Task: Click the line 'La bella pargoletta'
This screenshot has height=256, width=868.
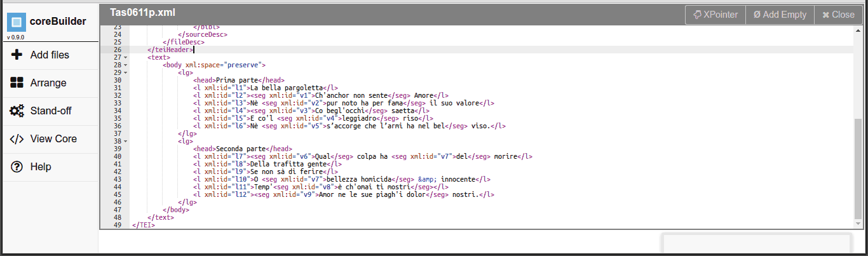Action: 266,88
